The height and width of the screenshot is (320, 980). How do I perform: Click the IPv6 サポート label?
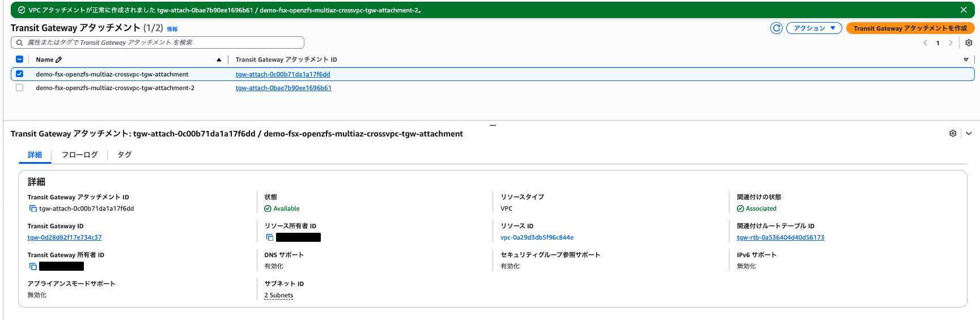pos(757,255)
